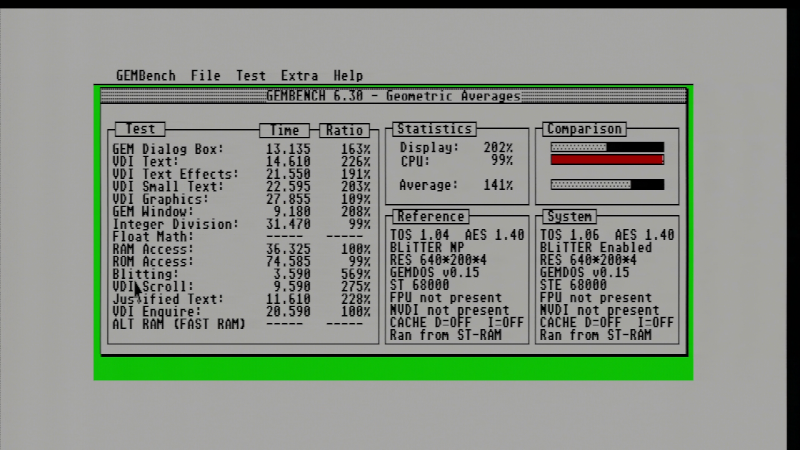Viewport: 800px width, 450px height.
Task: Open the File menu
Action: (x=206, y=76)
